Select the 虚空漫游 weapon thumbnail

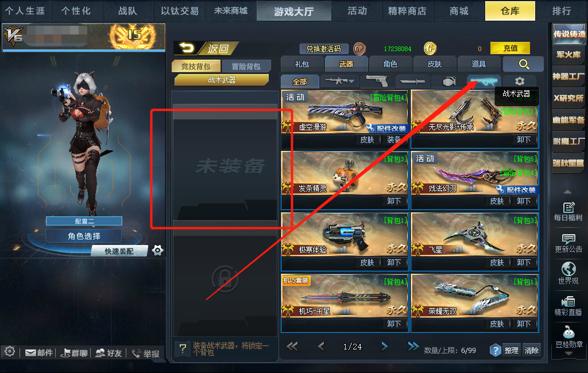coord(345,111)
